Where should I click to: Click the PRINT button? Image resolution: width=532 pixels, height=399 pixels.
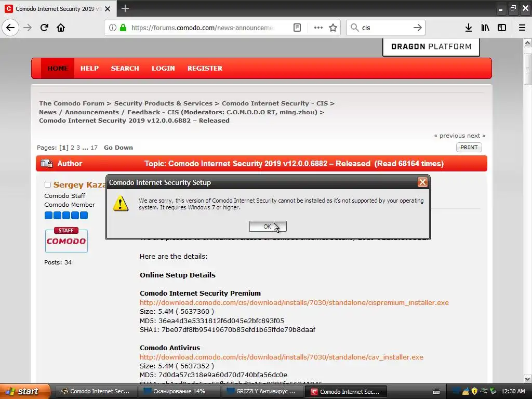(469, 147)
